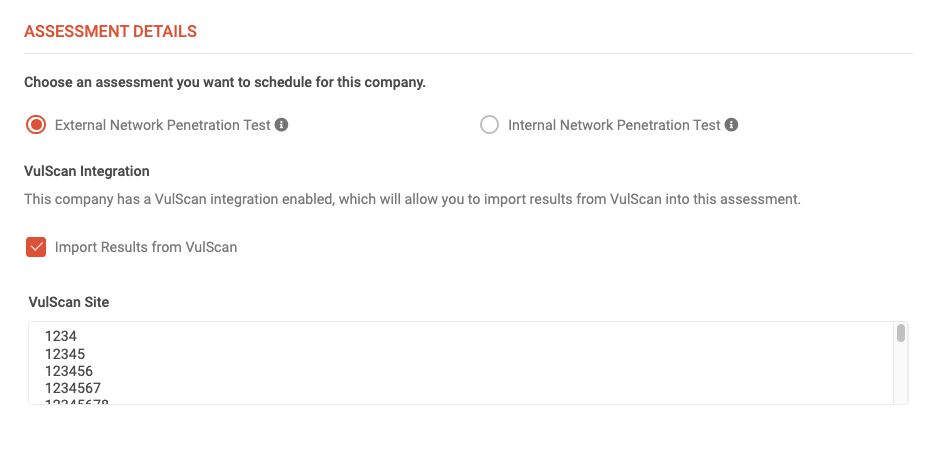
Task: Click the VulScan Site list scrollbar thumb
Action: coord(901,333)
